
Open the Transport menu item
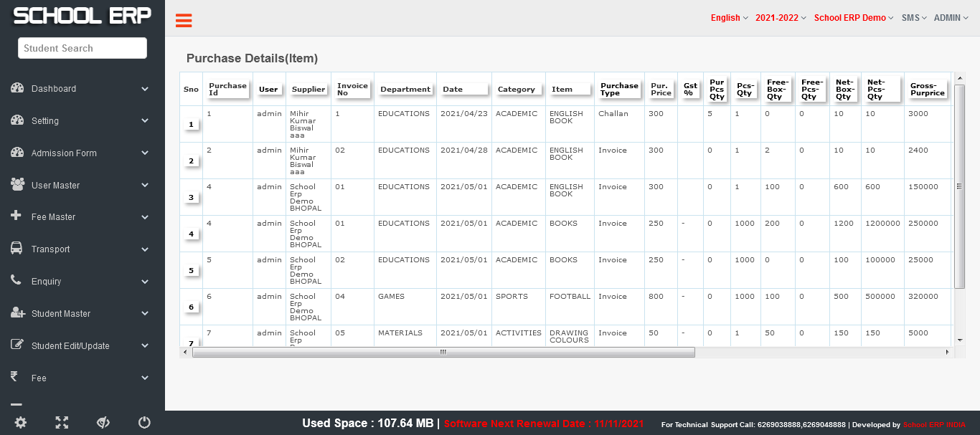tap(83, 249)
